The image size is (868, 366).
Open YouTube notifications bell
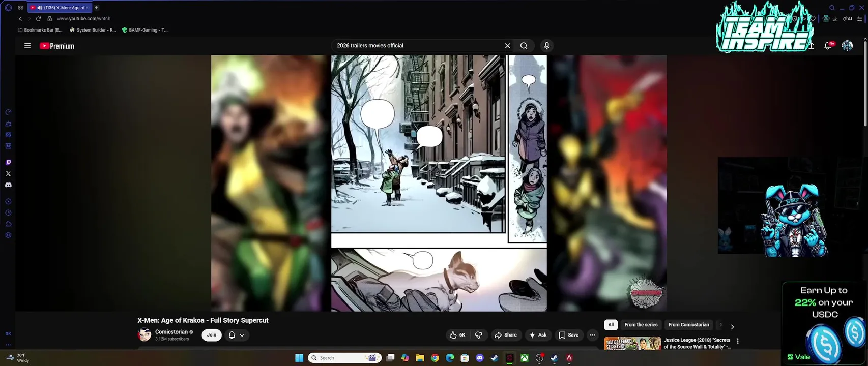pos(828,46)
